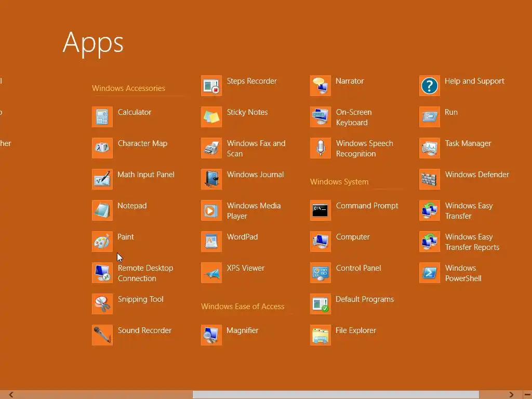Click the "Sound Recorder" label
Image resolution: width=532 pixels, height=399 pixels.
point(144,330)
